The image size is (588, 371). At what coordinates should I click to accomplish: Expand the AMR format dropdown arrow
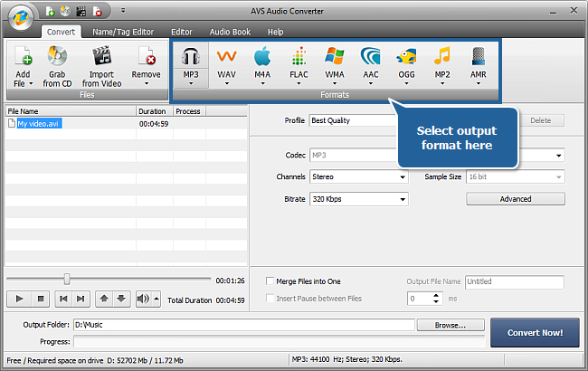(479, 83)
